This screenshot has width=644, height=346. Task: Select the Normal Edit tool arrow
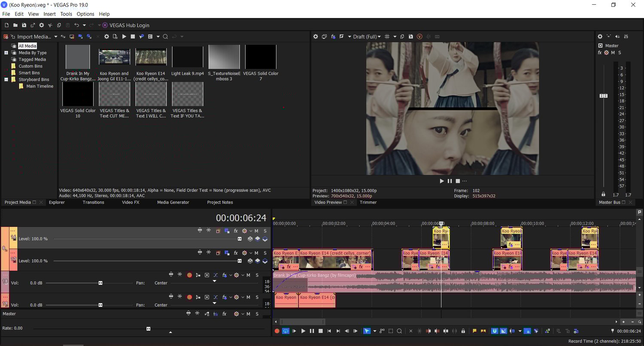point(367,331)
